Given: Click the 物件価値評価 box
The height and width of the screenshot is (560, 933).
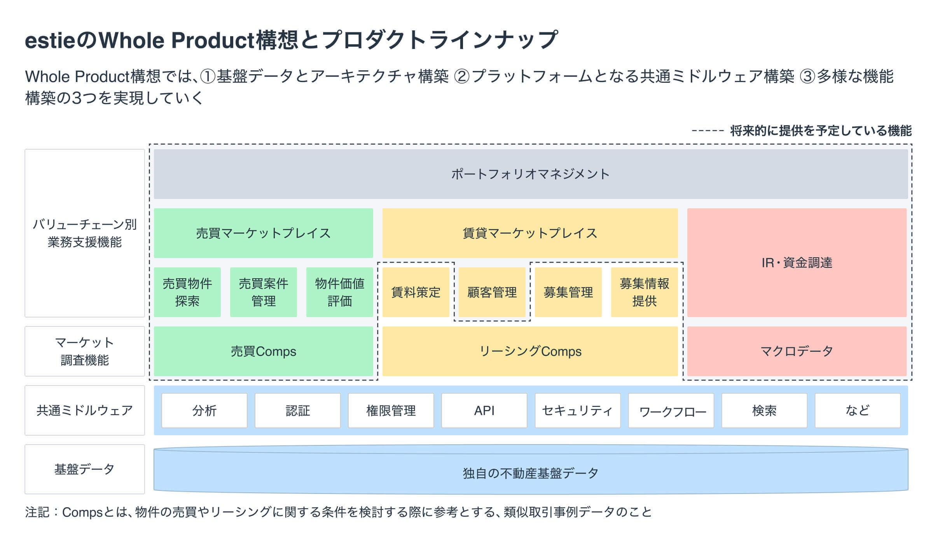Looking at the screenshot, I should click(339, 292).
